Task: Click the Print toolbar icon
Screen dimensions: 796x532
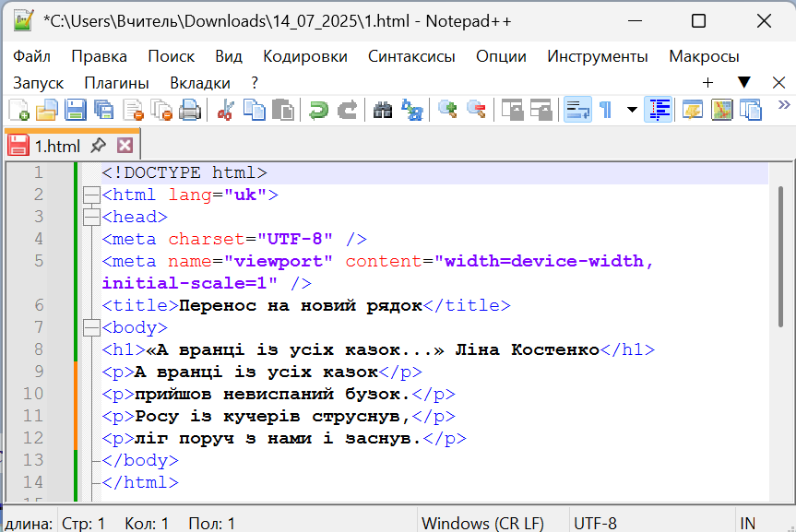Action: pos(190,111)
